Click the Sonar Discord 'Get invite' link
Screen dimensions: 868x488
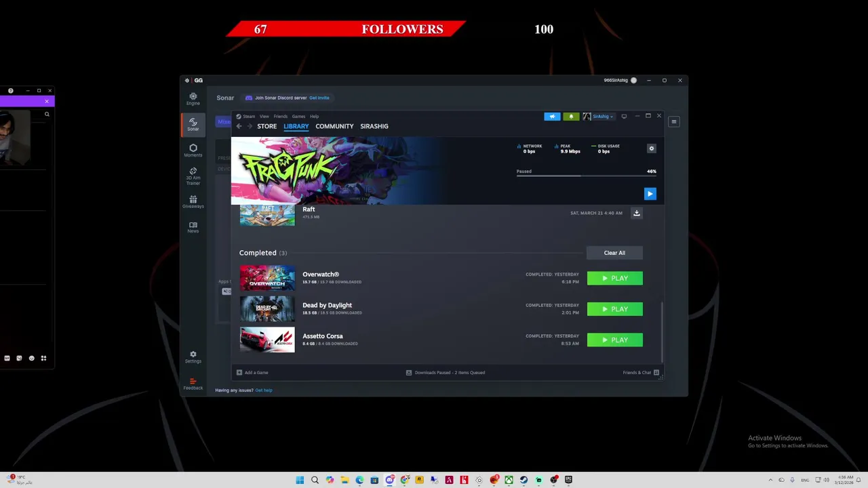point(319,98)
